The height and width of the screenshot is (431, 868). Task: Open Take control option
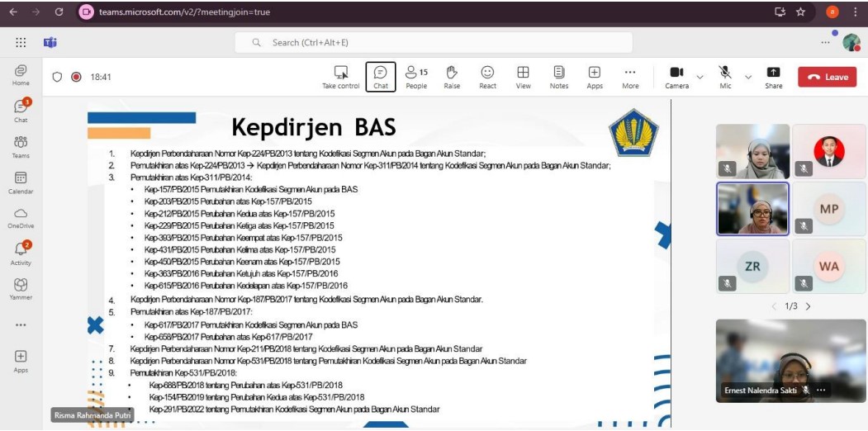pyautogui.click(x=340, y=76)
